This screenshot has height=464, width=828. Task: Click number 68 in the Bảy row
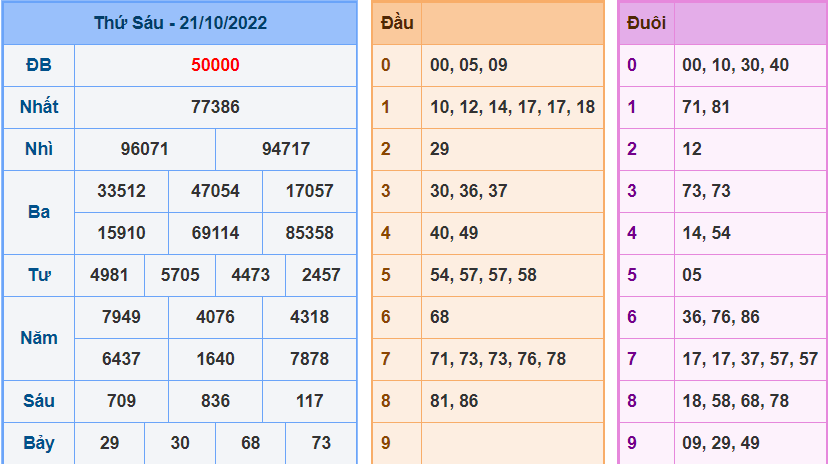(251, 443)
